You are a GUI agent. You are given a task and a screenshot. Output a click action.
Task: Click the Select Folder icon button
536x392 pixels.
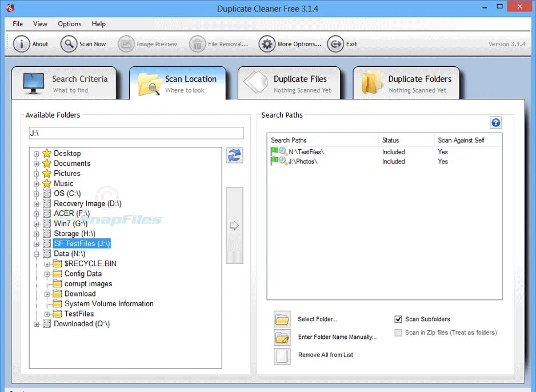tap(282, 319)
